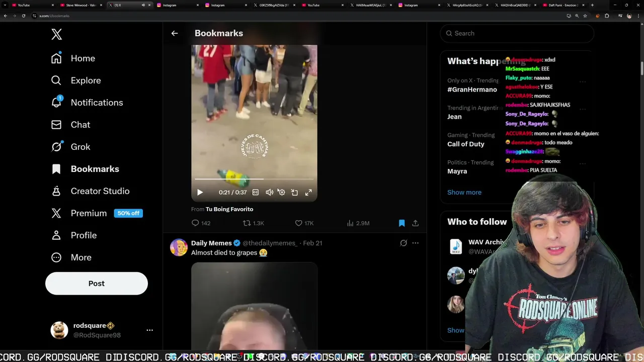Enter picture-in-picture mode for the video

click(x=294, y=193)
